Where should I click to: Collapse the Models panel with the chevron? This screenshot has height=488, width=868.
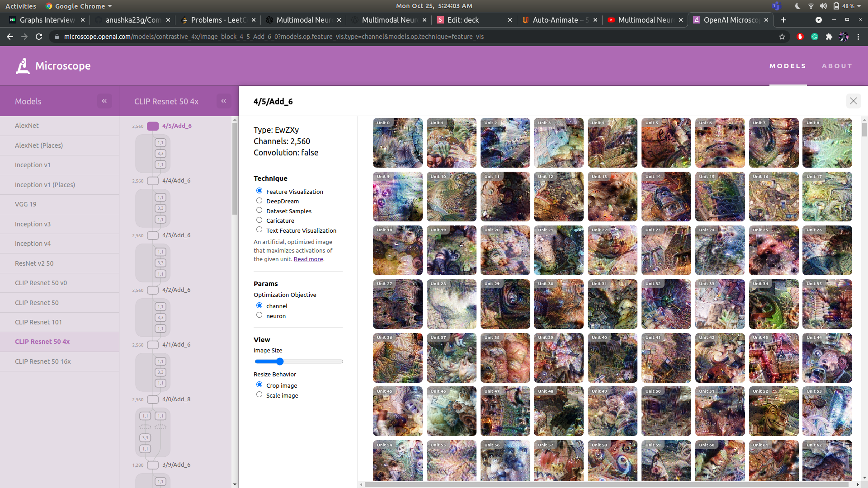click(104, 101)
